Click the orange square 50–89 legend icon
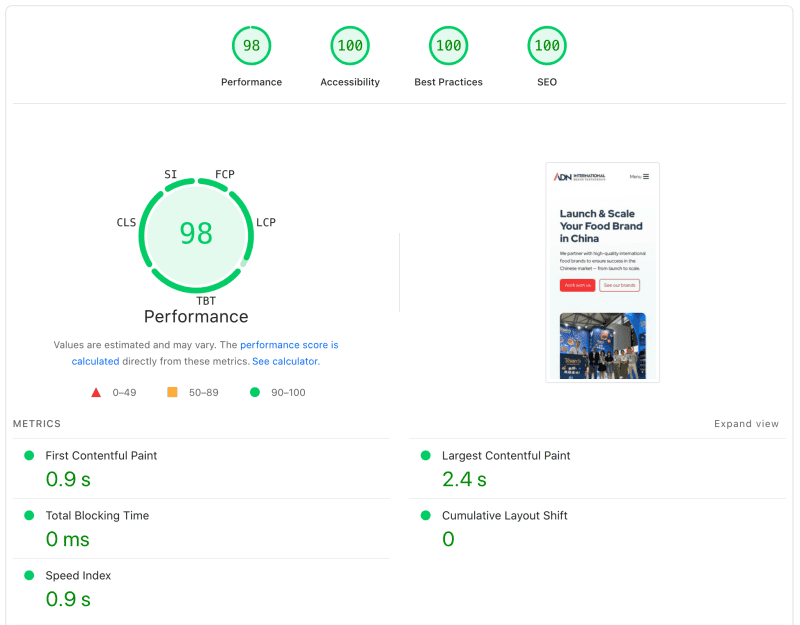 coord(172,393)
